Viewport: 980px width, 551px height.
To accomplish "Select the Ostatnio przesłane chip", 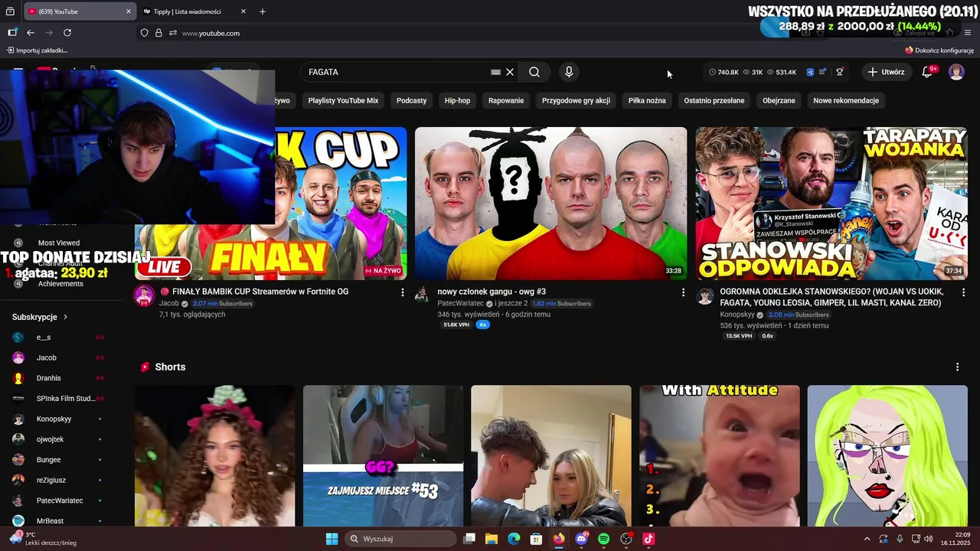I will pos(714,100).
